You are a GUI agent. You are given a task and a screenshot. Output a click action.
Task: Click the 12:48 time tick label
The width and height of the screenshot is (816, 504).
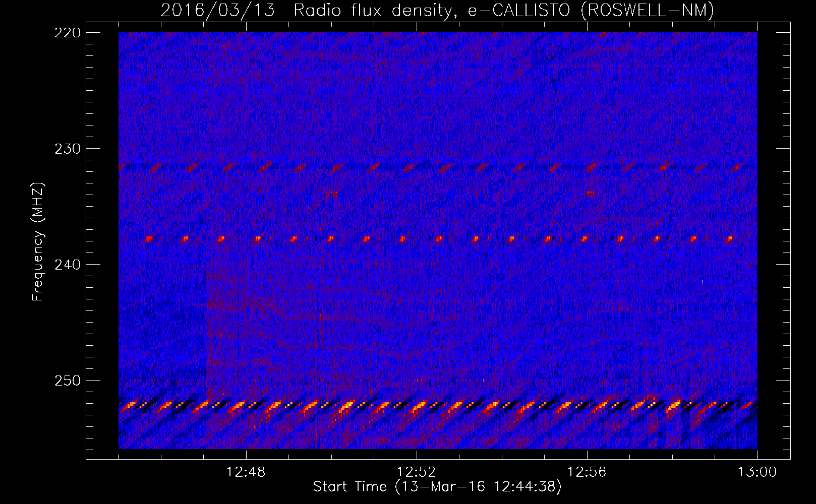coord(246,472)
